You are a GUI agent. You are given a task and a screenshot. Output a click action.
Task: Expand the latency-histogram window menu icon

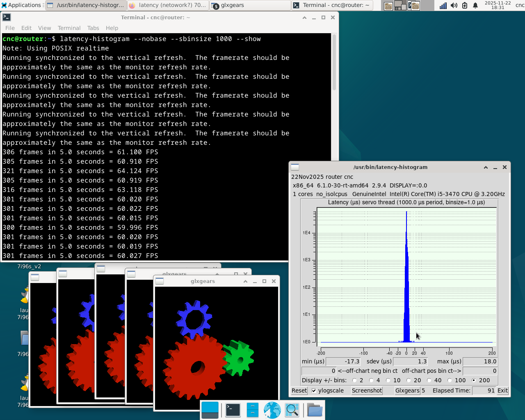click(295, 167)
